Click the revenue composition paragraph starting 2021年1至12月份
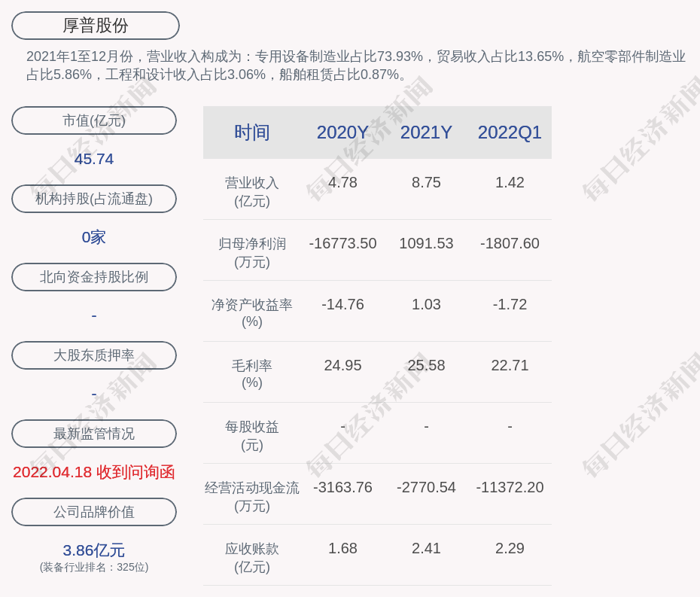Image resolution: width=700 pixels, height=597 pixels. 356,65
